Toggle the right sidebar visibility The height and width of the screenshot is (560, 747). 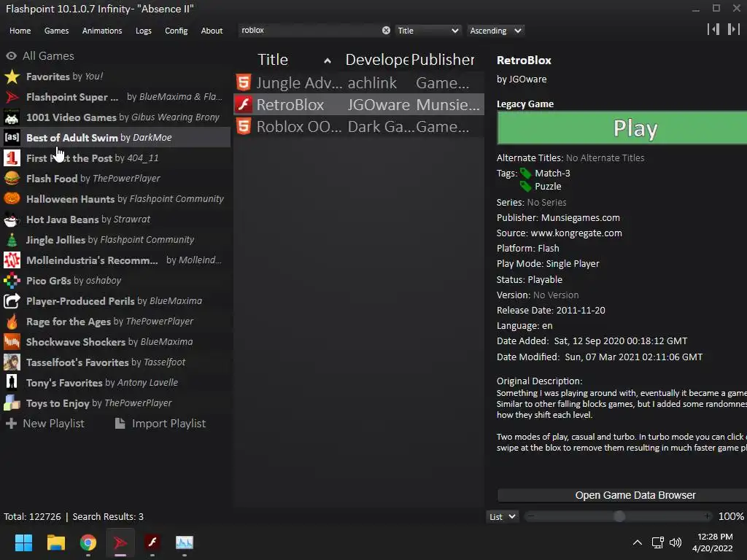tap(734, 29)
